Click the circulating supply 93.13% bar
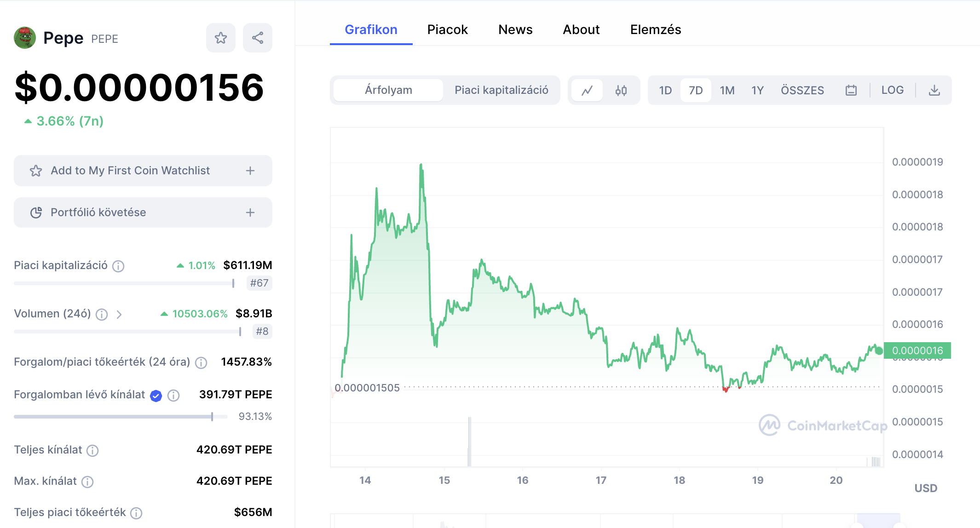This screenshot has width=980, height=528. click(121, 417)
